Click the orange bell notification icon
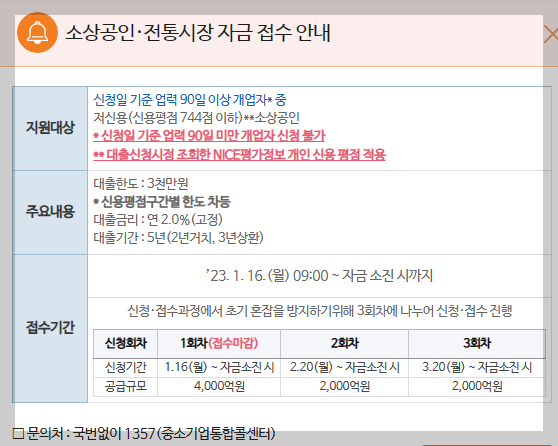Image resolution: width=558 pixels, height=446 pixels. tap(37, 33)
